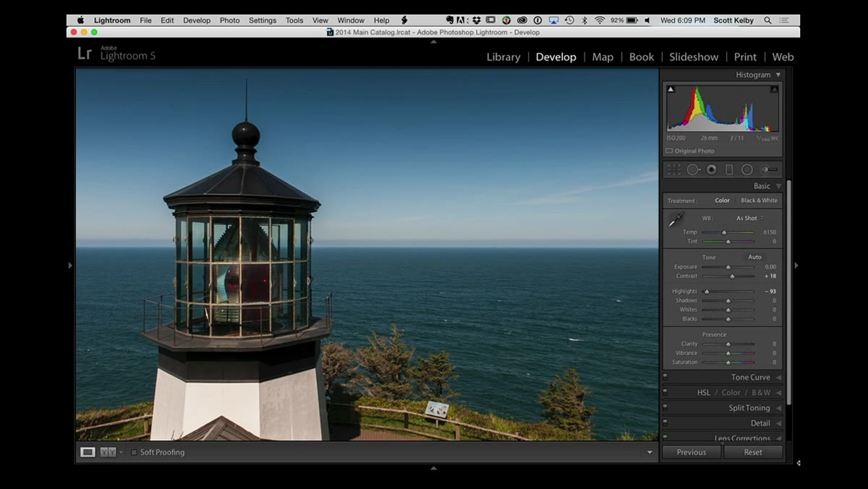Show the left panel with side arrow

pyautogui.click(x=70, y=265)
